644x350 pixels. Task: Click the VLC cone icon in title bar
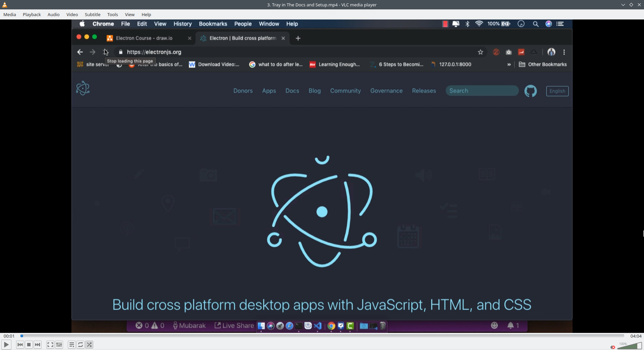pos(5,5)
